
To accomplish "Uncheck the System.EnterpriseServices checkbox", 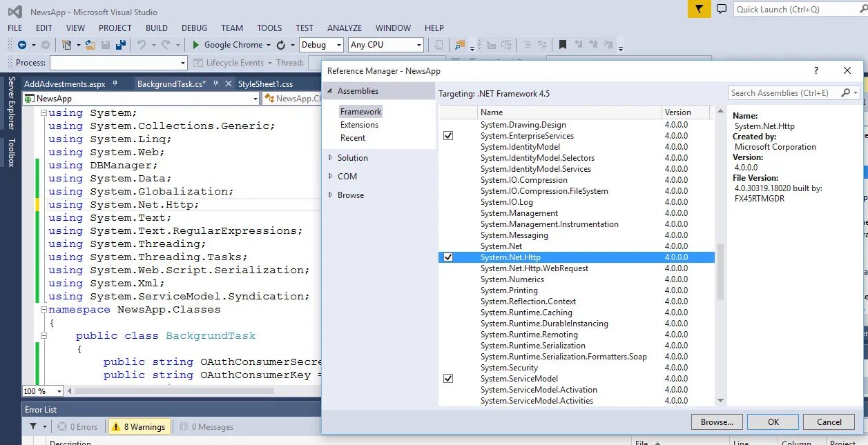I will click(x=448, y=136).
